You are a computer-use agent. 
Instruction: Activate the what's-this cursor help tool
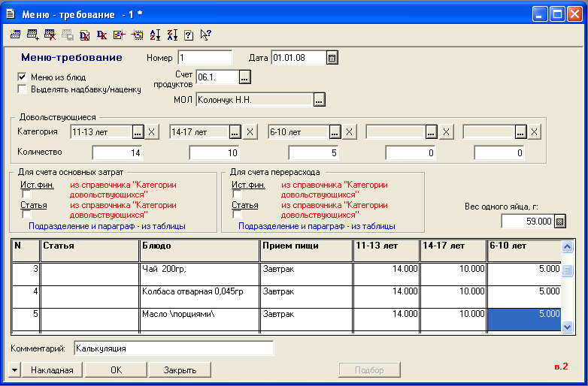click(205, 35)
